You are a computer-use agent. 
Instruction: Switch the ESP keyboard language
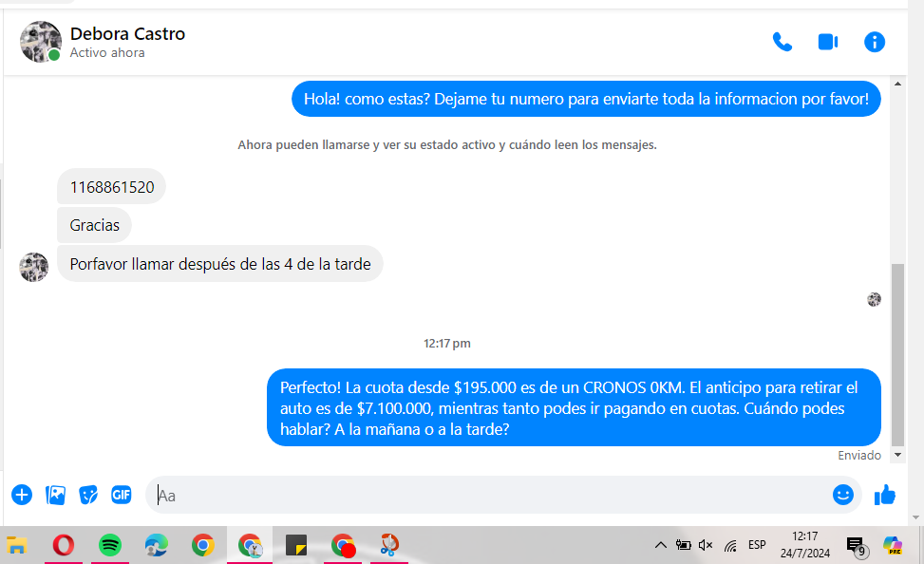click(757, 545)
